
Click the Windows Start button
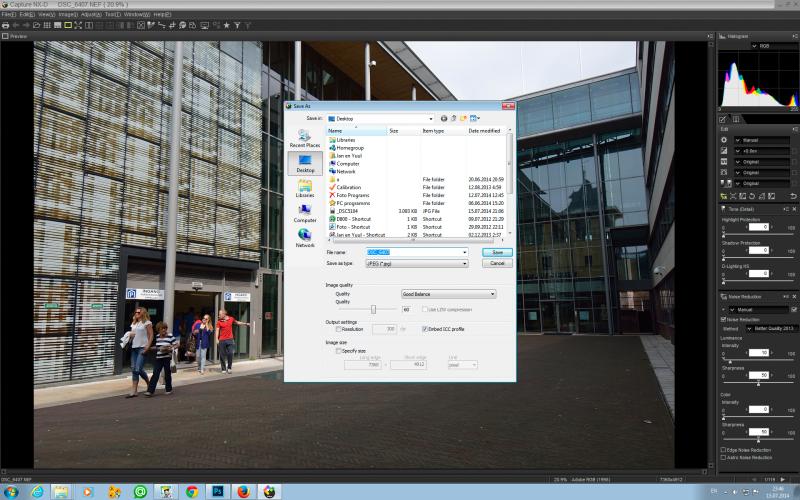click(10, 492)
